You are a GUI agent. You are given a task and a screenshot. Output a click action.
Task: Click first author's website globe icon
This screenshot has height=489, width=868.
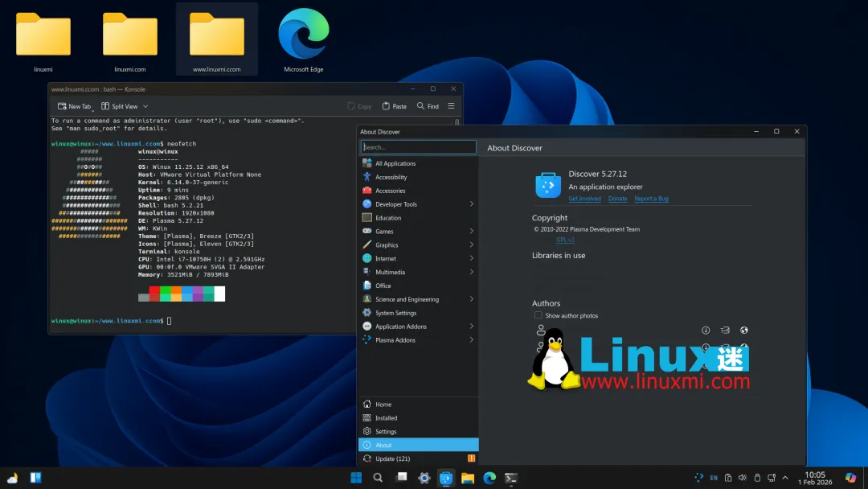744,330
